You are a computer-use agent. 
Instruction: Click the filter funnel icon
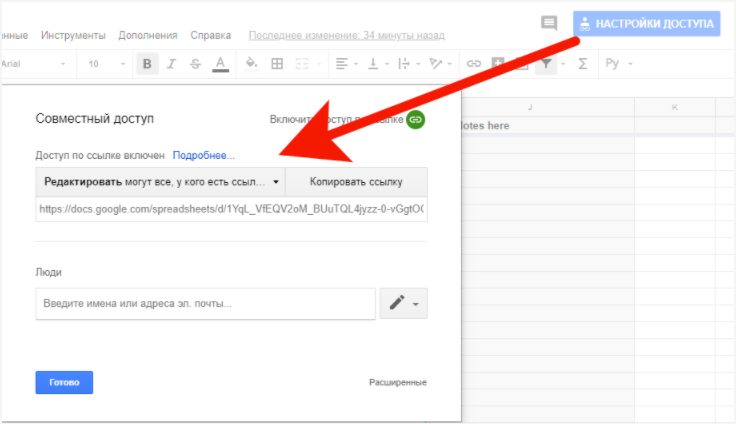(x=546, y=63)
